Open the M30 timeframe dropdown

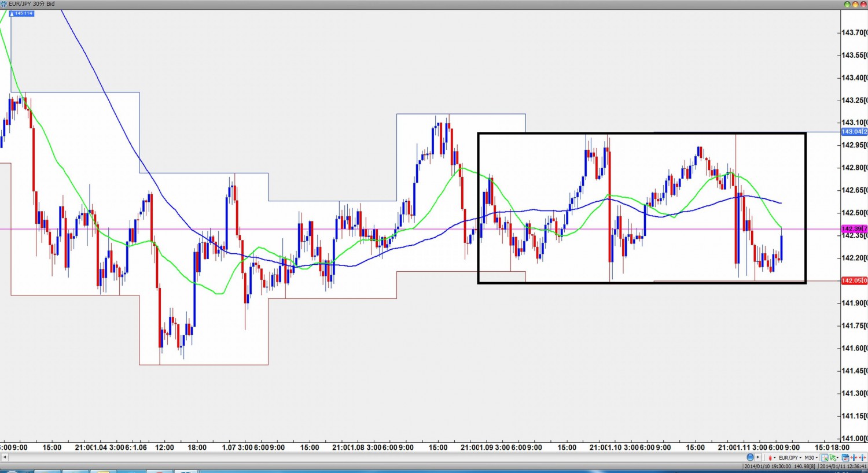click(811, 457)
